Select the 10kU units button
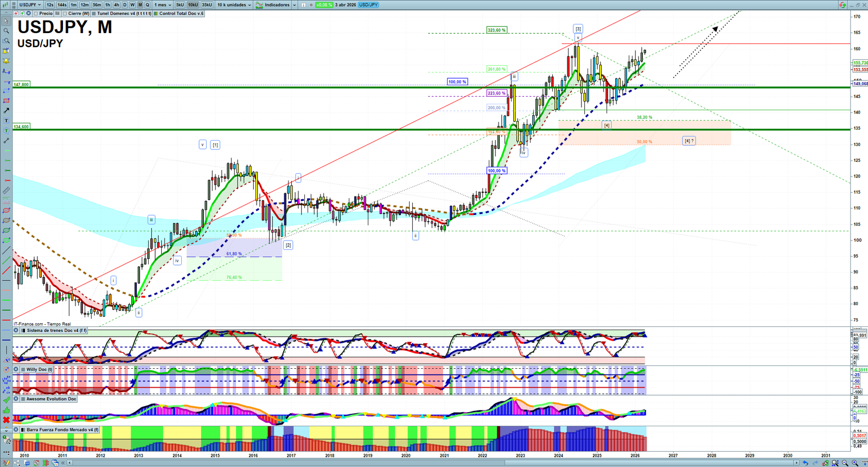Viewport: 868px width, 467px height. click(193, 5)
